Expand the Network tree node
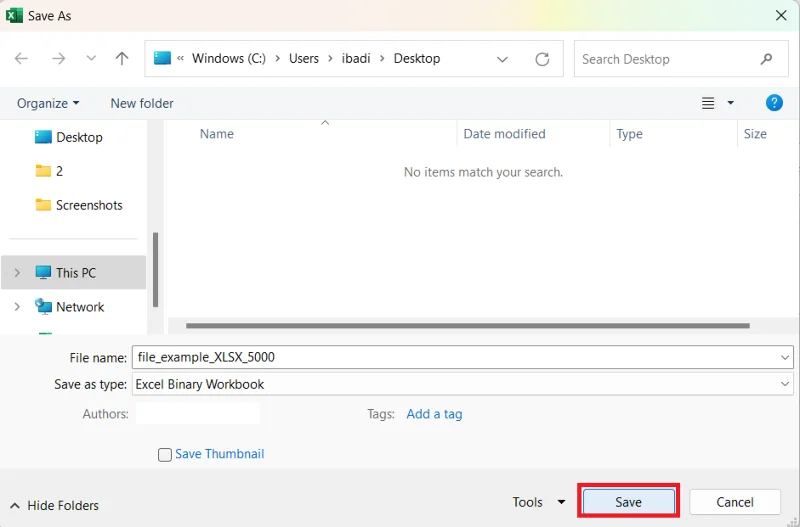The width and height of the screenshot is (800, 527). pos(17,307)
